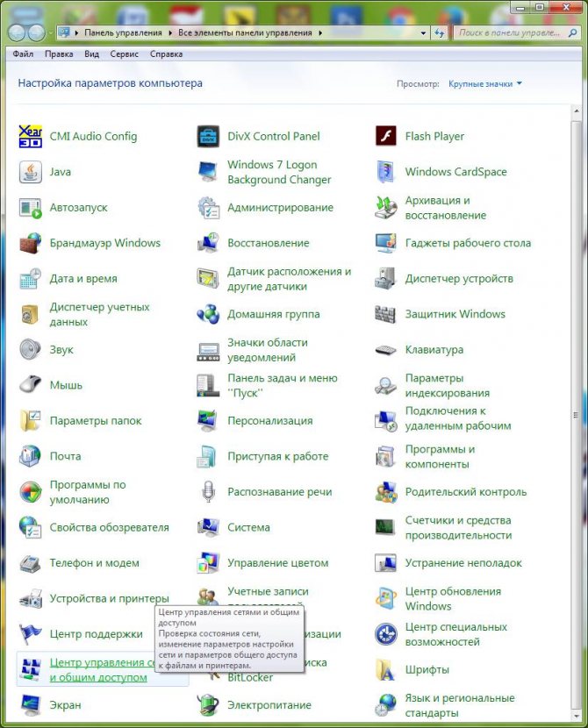Click the address bar refresh button
The height and width of the screenshot is (728, 588).
pos(440,33)
